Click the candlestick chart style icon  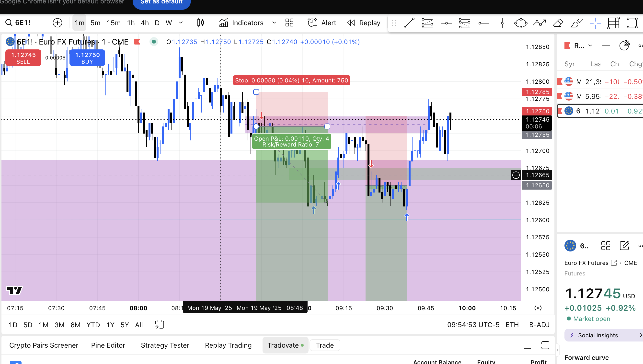(200, 23)
